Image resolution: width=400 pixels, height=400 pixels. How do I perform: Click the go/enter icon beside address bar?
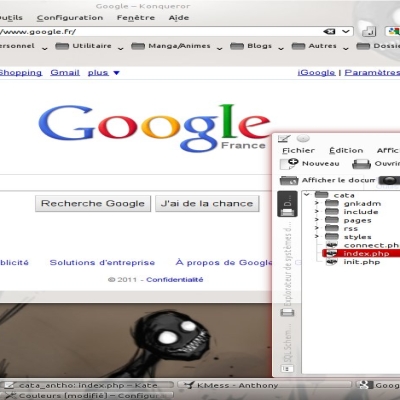(x=369, y=32)
